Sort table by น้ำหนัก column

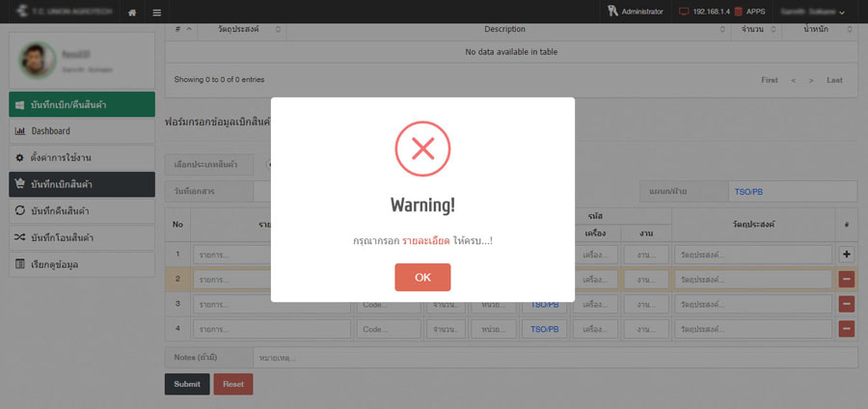click(820, 29)
